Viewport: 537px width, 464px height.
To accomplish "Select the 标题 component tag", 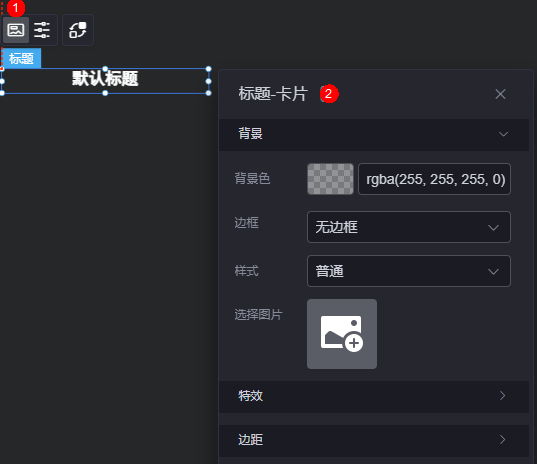I will tap(22, 59).
